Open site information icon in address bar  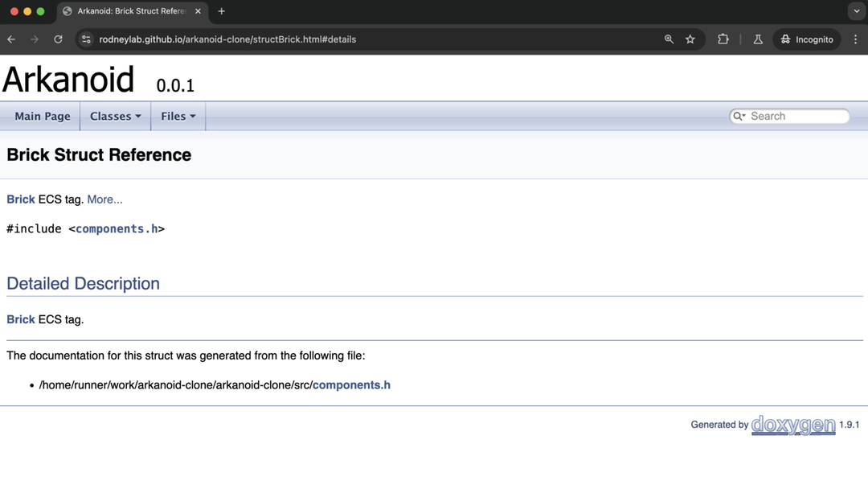click(86, 39)
